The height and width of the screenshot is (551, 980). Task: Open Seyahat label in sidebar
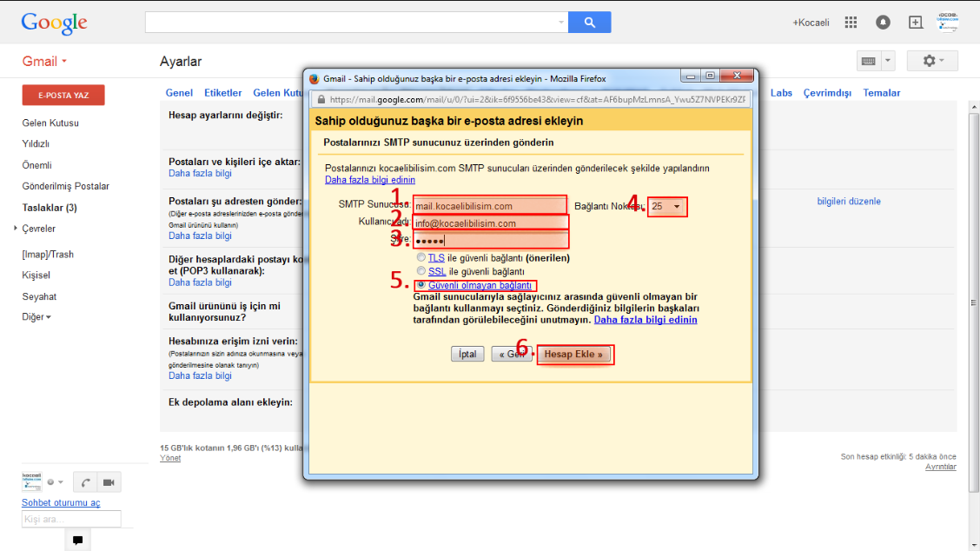[39, 296]
